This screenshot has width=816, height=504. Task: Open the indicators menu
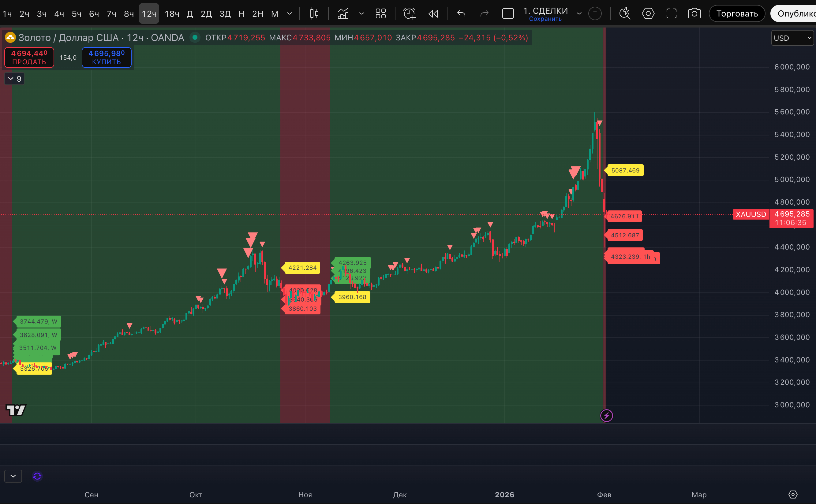click(343, 14)
